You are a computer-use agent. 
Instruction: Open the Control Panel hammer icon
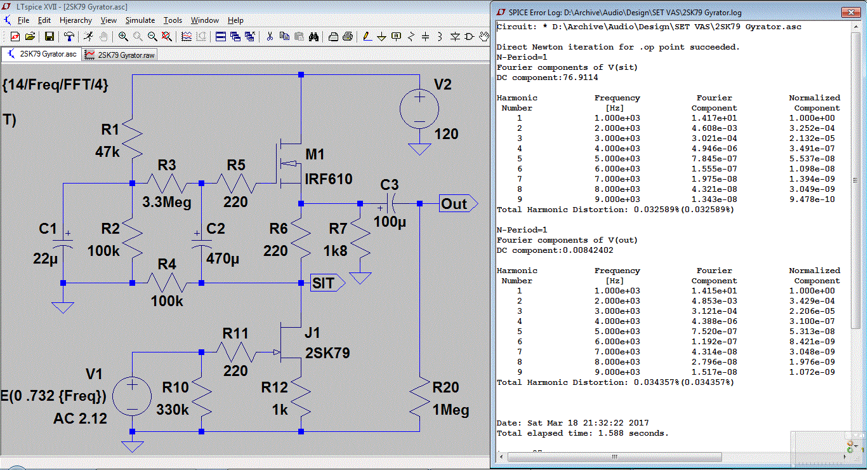pos(69,37)
